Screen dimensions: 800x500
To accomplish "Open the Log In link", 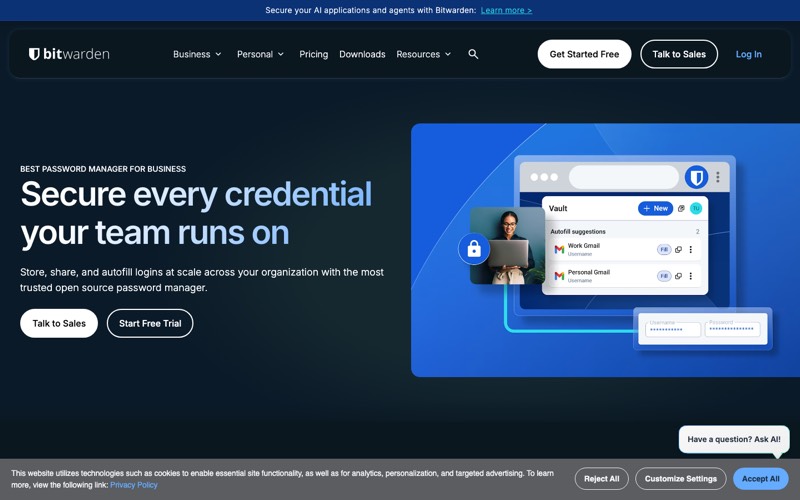I will 748,54.
